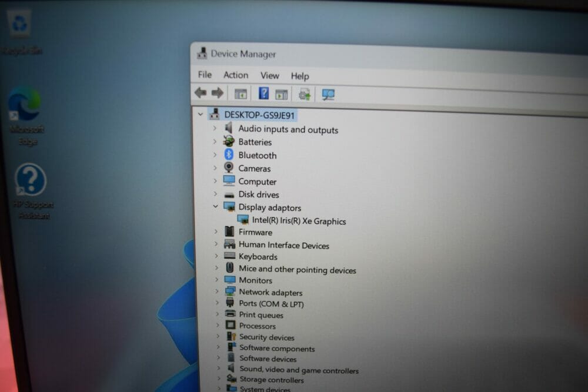Expand the Bluetooth chevron

[x=215, y=155]
